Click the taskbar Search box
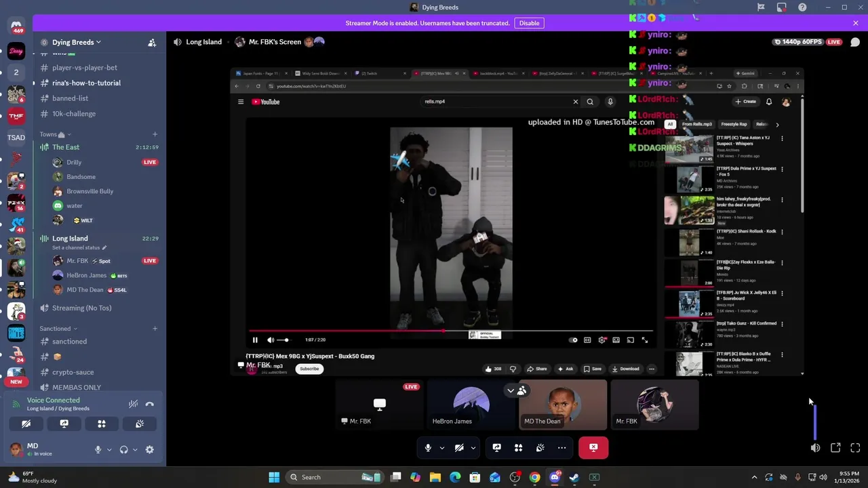This screenshot has height=488, width=868. (x=334, y=477)
